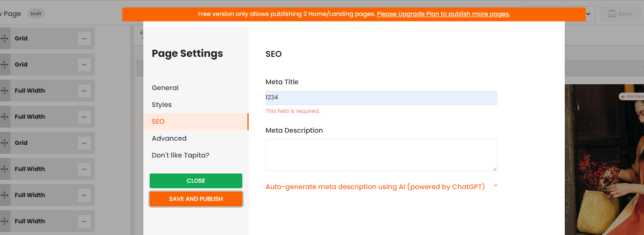Screen dimensions: 644x235
Task: Open the Styles settings tab
Action: 162,104
